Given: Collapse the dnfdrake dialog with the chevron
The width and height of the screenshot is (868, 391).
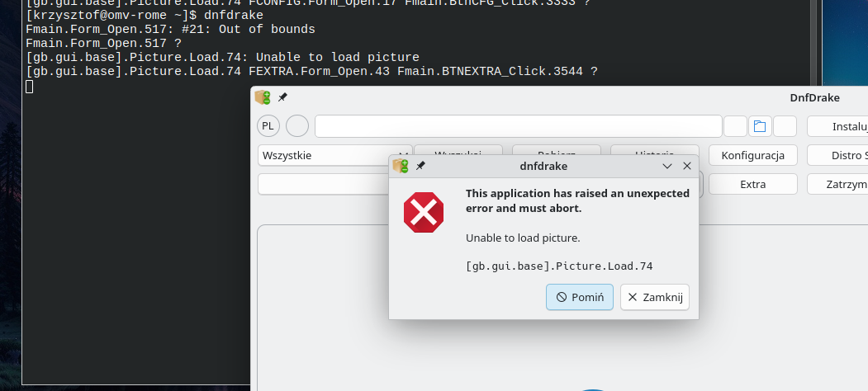Looking at the screenshot, I should pos(667,166).
